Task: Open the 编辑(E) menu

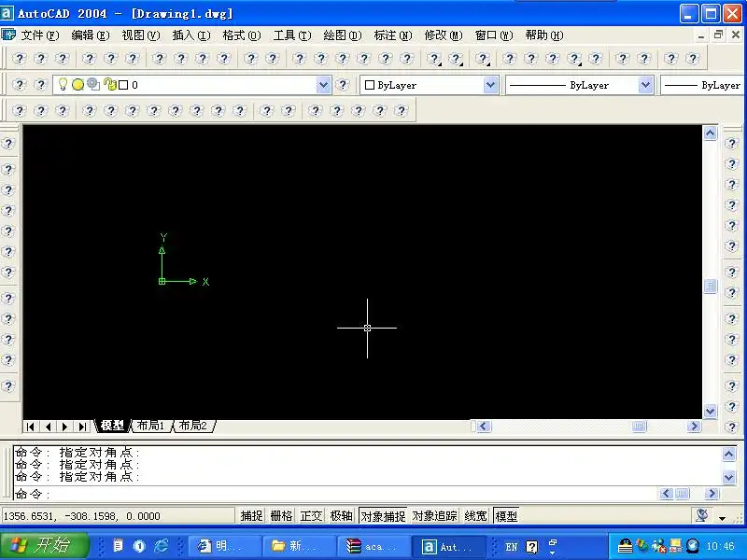Action: pos(91,35)
